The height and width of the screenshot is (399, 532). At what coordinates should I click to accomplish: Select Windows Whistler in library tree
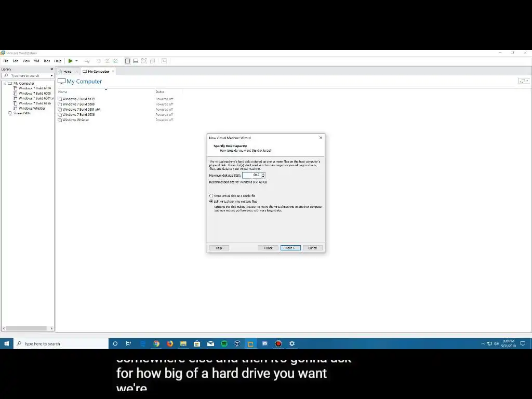click(32, 109)
